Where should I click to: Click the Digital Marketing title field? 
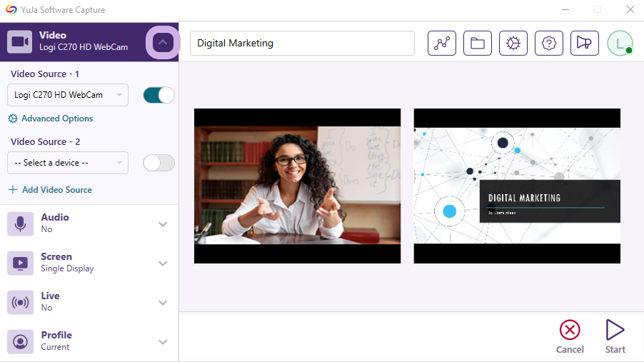(302, 43)
